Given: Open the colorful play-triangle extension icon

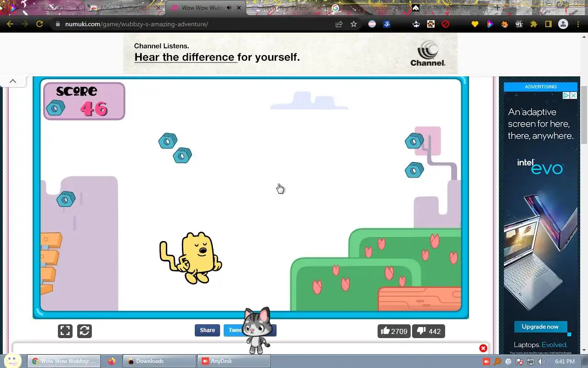Looking at the screenshot, I should (490, 24).
